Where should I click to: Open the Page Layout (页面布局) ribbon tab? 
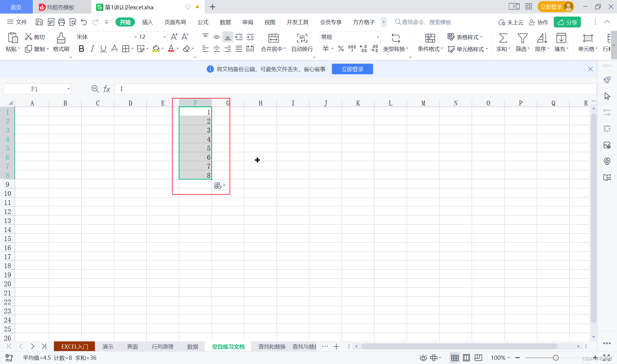tap(175, 22)
